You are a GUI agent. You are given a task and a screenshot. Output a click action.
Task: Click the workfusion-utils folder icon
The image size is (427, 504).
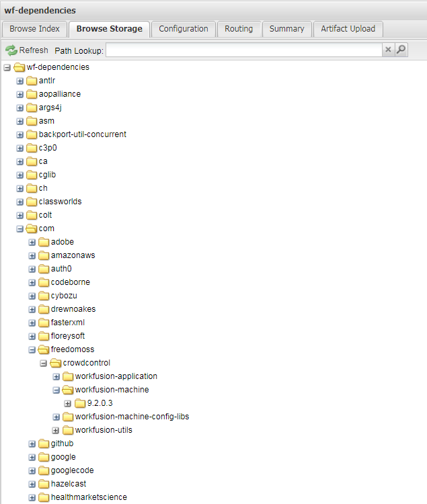(68, 430)
